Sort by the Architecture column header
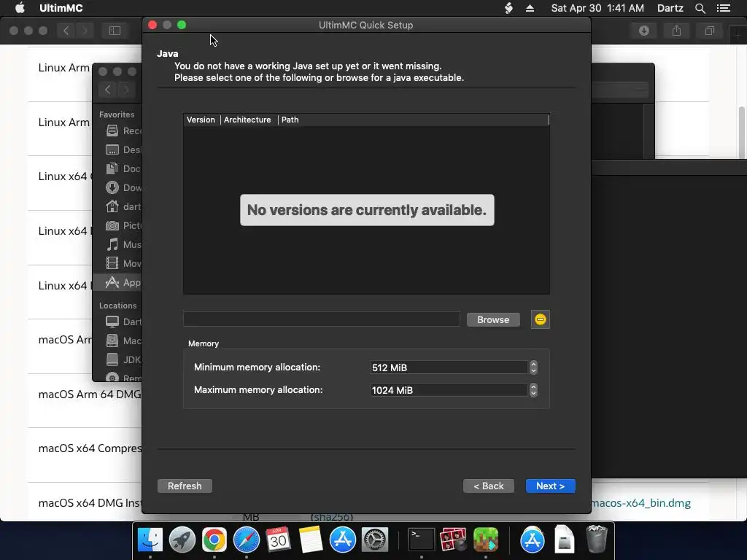Viewport: 747px width, 560px height. click(x=247, y=120)
